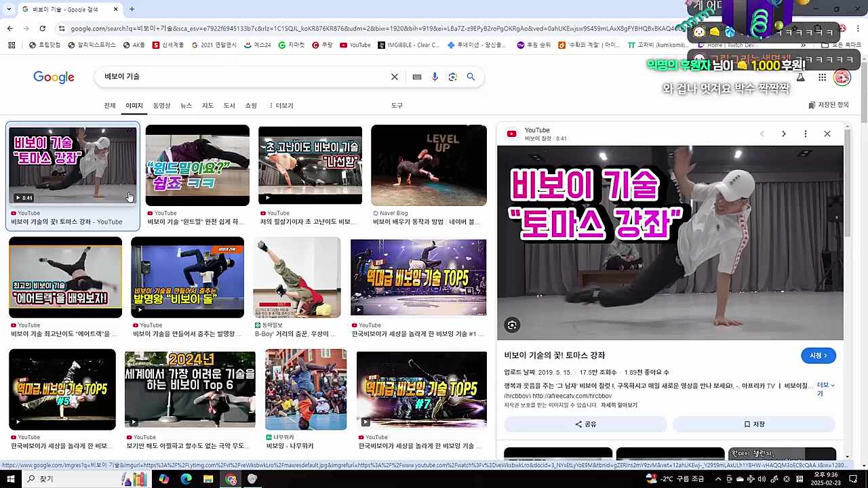Open the 쿠팡 bookmark
The height and width of the screenshot is (488, 868).
[x=322, y=45]
